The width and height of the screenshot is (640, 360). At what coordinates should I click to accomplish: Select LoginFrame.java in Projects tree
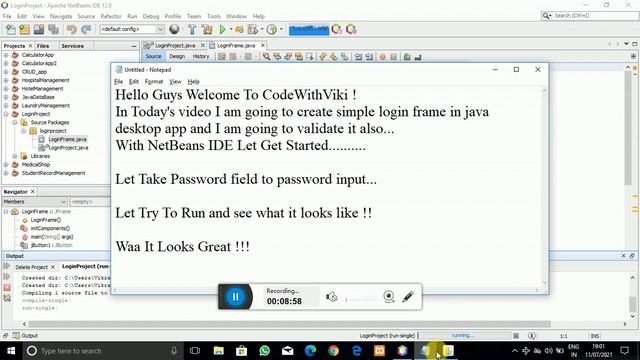[67, 139]
